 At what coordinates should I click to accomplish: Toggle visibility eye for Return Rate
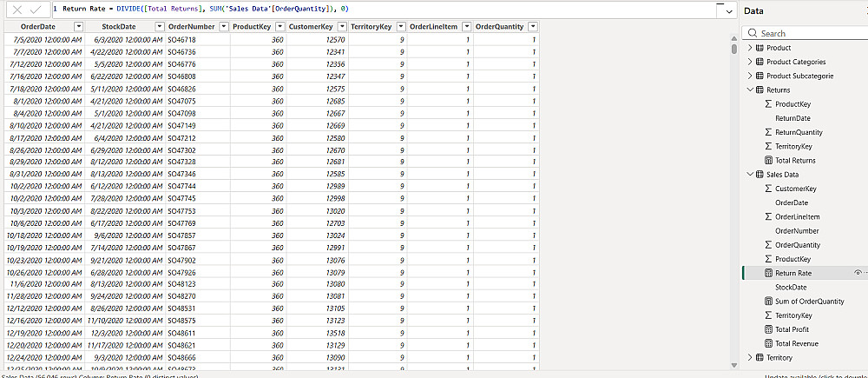click(858, 273)
